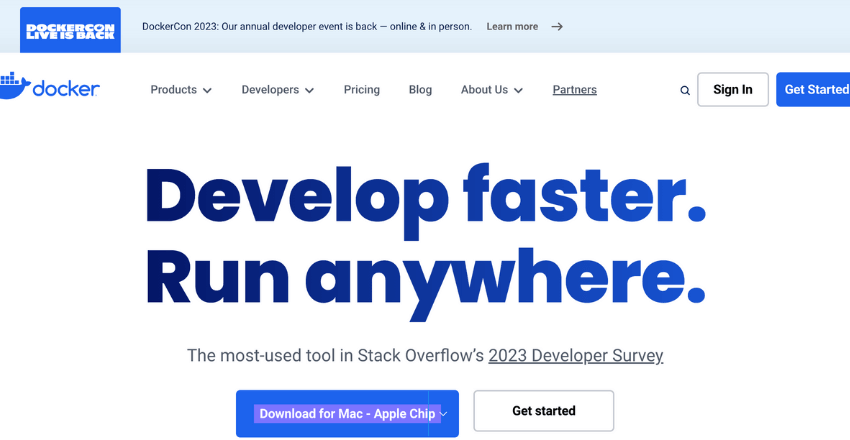The image size is (850, 440).
Task: Open the Pricing page
Action: coord(362,90)
